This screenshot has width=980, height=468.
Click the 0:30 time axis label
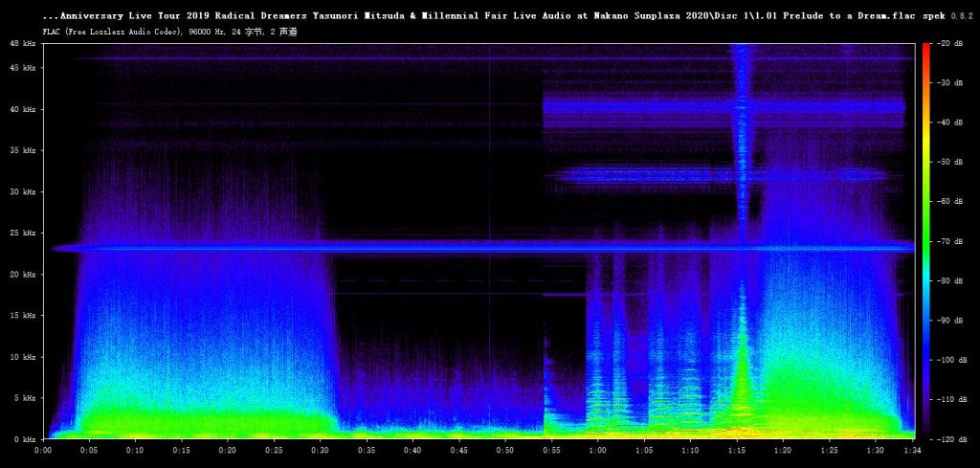click(x=320, y=450)
